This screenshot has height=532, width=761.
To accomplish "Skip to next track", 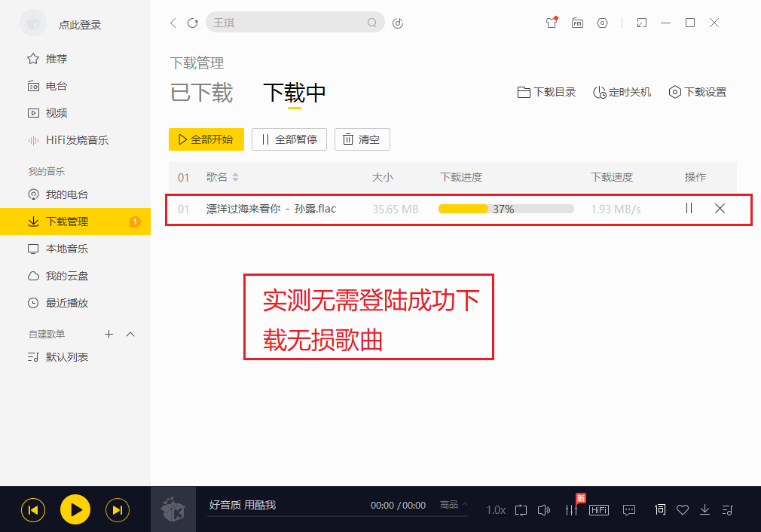I will click(x=118, y=510).
